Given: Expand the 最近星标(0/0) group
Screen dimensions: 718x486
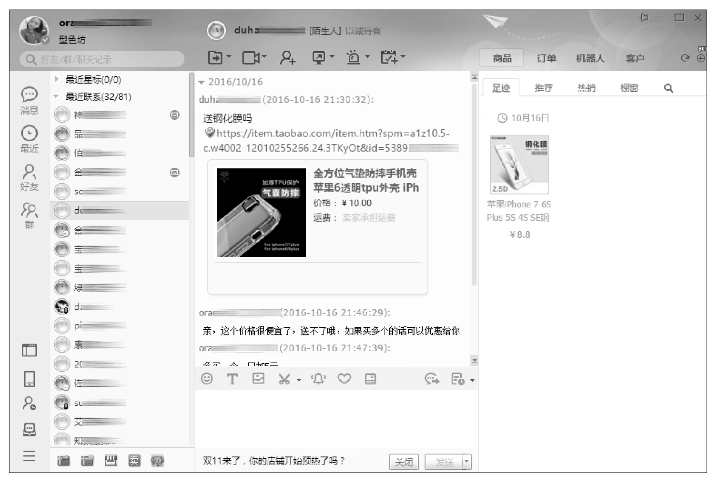Looking at the screenshot, I should 56,79.
